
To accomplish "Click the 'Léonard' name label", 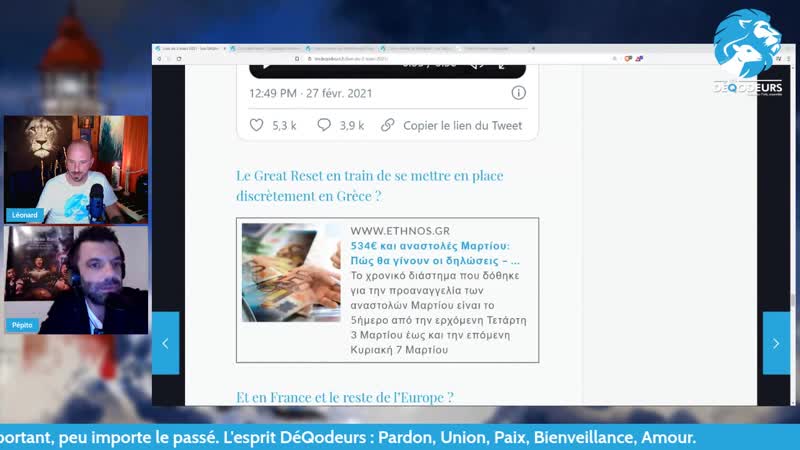I will pos(24,215).
